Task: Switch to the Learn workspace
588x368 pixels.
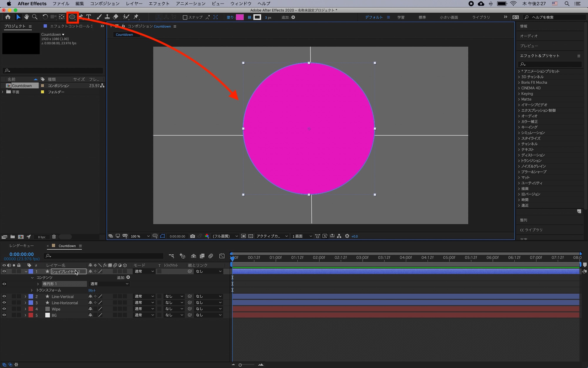Action: click(401, 17)
